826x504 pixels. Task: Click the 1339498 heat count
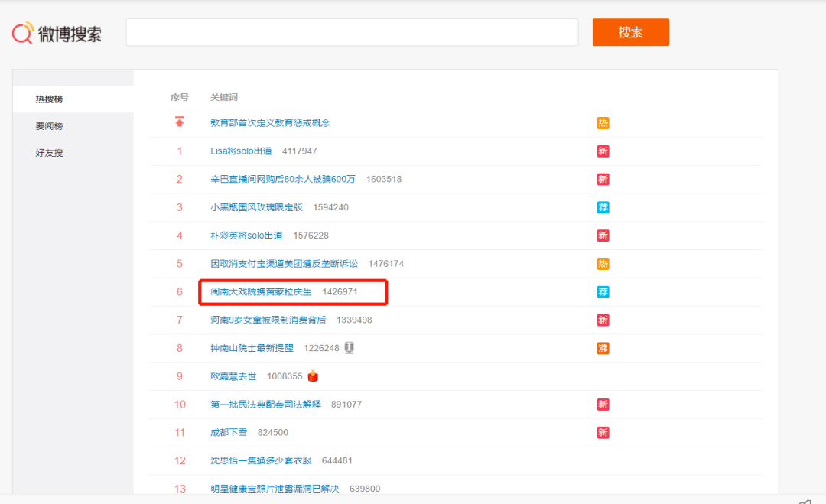[x=354, y=320]
